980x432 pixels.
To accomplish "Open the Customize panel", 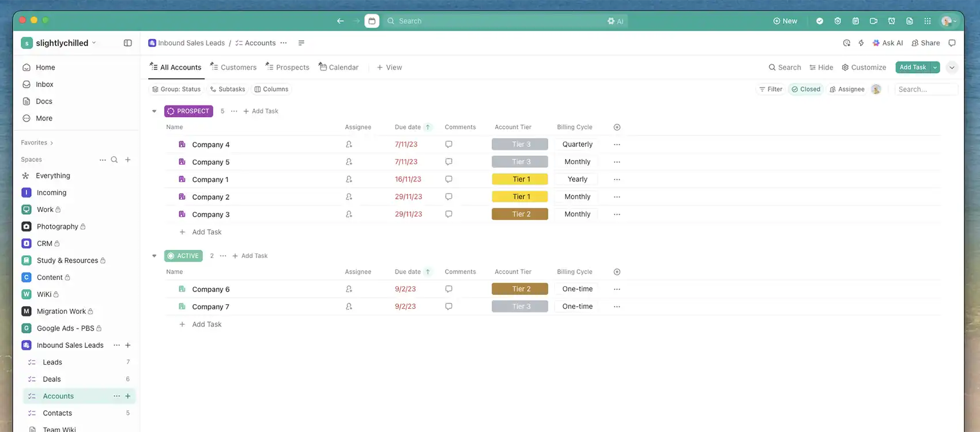I will click(x=864, y=67).
